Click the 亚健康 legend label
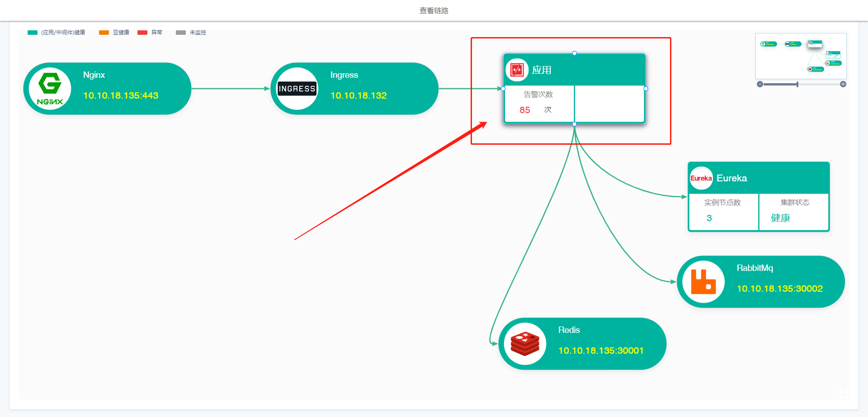The image size is (868, 417). [121, 33]
